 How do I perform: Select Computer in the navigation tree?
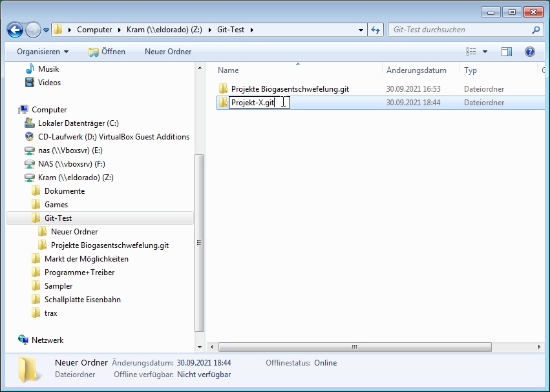(49, 110)
